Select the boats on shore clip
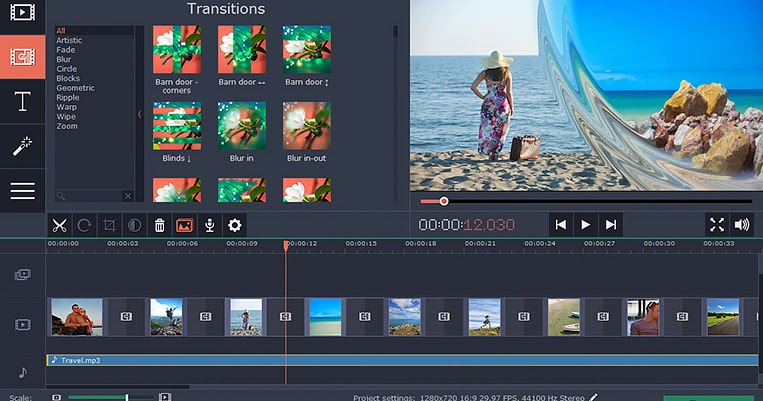This screenshot has height=401, width=763. pos(563,317)
